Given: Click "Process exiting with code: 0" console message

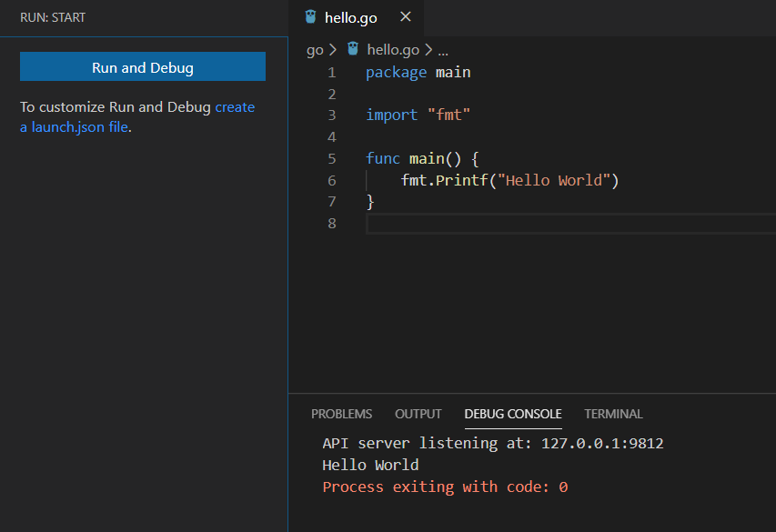Looking at the screenshot, I should coord(445,487).
